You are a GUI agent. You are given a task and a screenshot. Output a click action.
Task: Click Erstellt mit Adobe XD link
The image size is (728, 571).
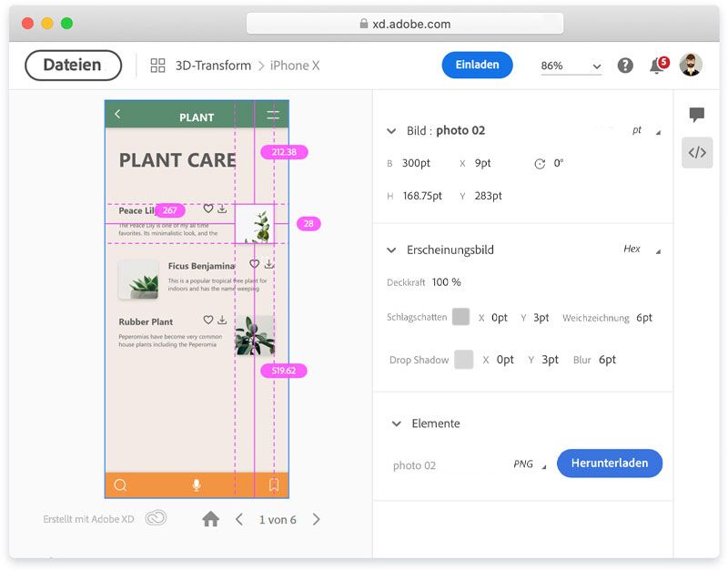pyautogui.click(x=88, y=519)
